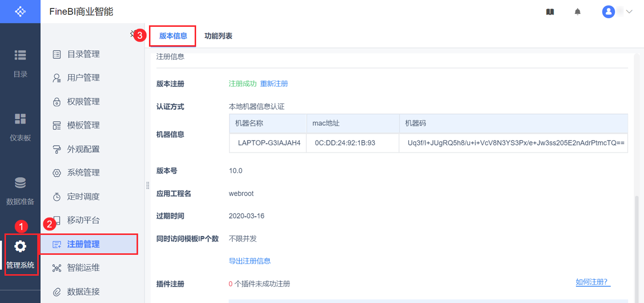Click the panel divider drag handle
This screenshot has height=303, width=644.
(147, 185)
